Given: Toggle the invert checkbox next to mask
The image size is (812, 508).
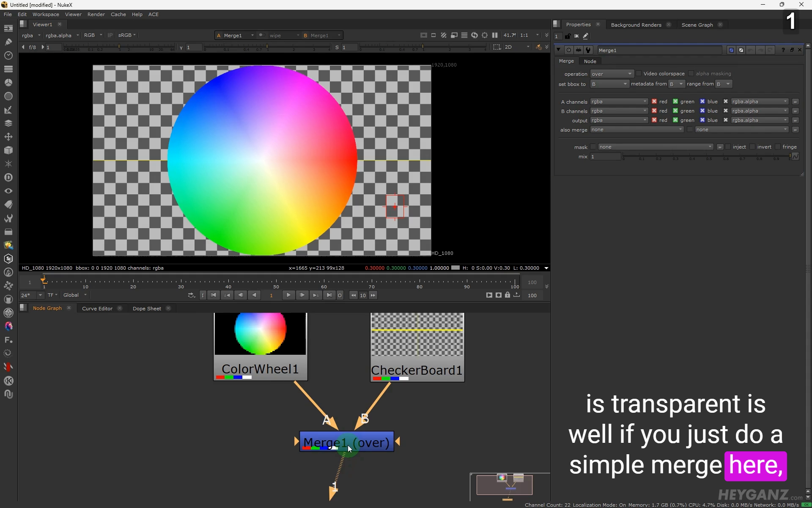Looking at the screenshot, I should 753,147.
